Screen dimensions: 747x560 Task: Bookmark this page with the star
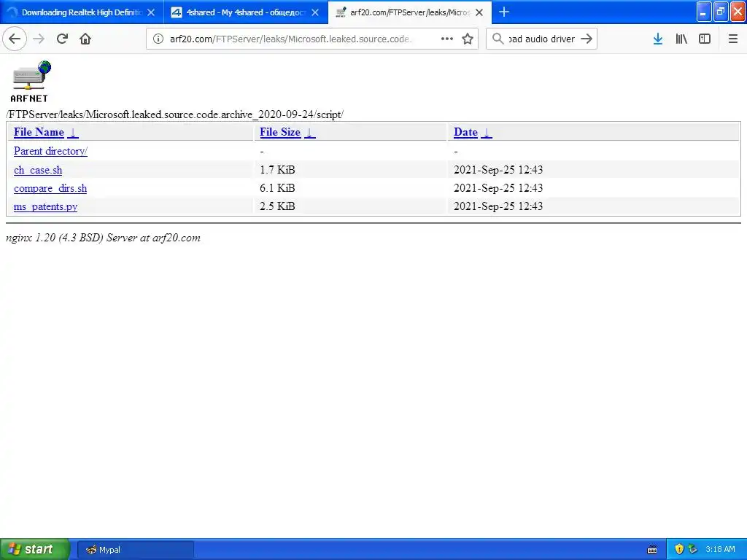[x=468, y=39]
